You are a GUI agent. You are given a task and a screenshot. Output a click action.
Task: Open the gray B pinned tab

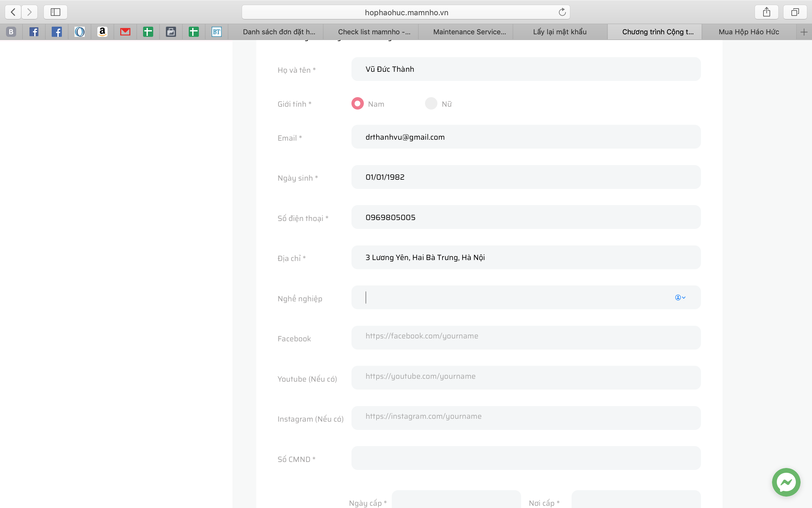pyautogui.click(x=11, y=32)
